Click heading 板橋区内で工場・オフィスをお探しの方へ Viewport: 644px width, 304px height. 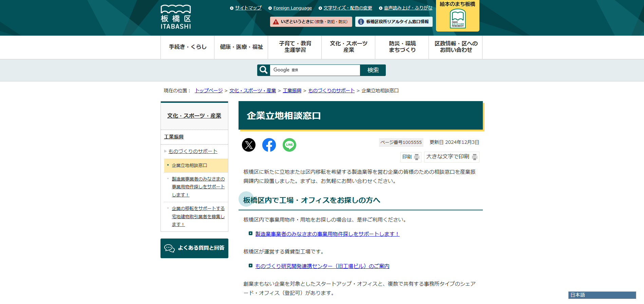pyautogui.click(x=311, y=201)
